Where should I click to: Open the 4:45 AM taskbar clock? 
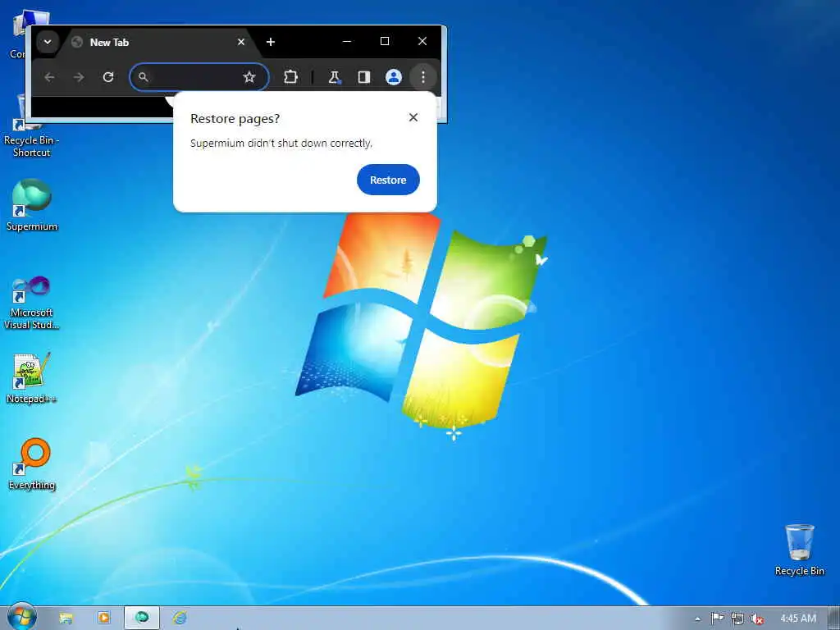click(798, 619)
